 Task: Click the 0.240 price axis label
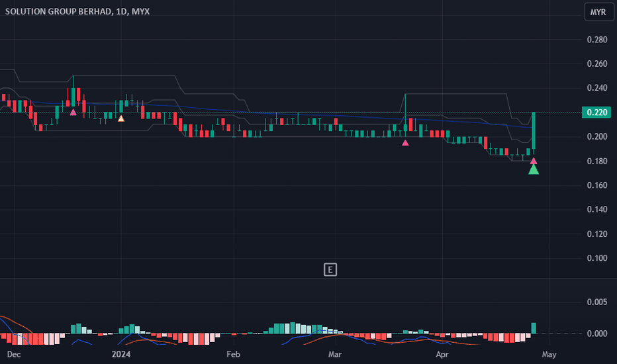coord(597,88)
